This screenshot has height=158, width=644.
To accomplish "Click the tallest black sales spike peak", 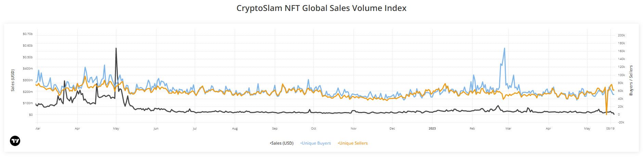I will (116, 48).
